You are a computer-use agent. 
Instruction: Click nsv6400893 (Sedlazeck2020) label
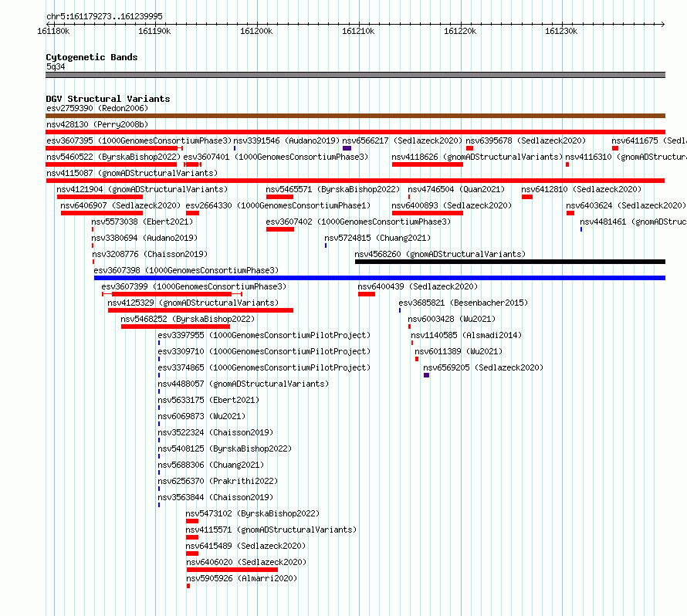(x=452, y=205)
